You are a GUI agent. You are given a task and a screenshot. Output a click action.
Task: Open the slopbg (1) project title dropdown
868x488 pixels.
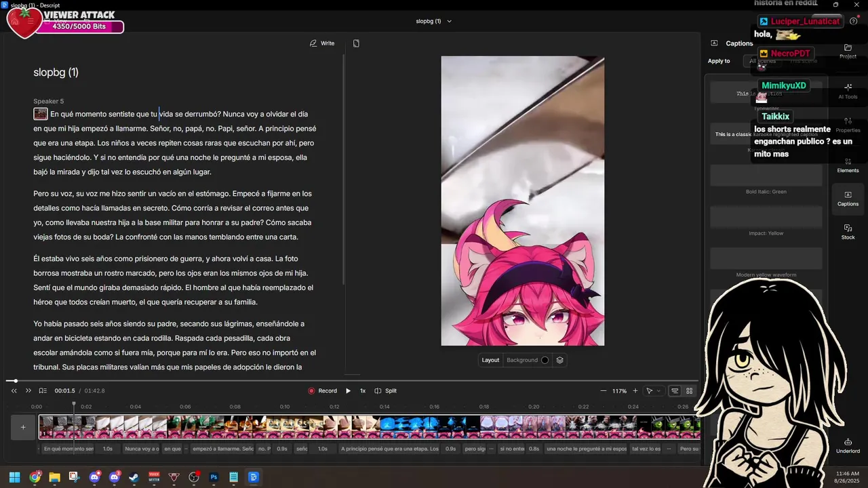tap(434, 21)
